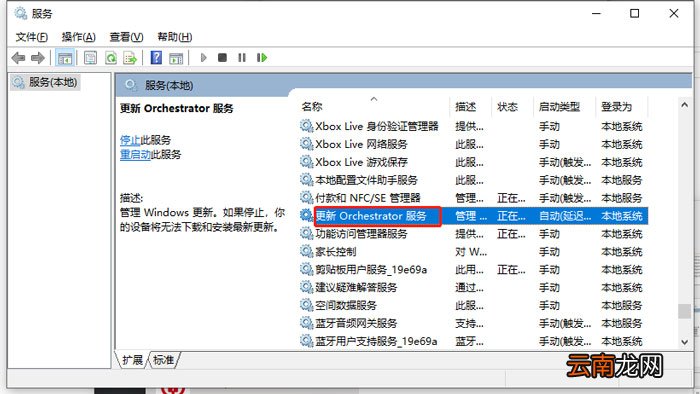Select the 功能访问管理器服务 service name
Screen dimensions: 700x394
click(361, 234)
